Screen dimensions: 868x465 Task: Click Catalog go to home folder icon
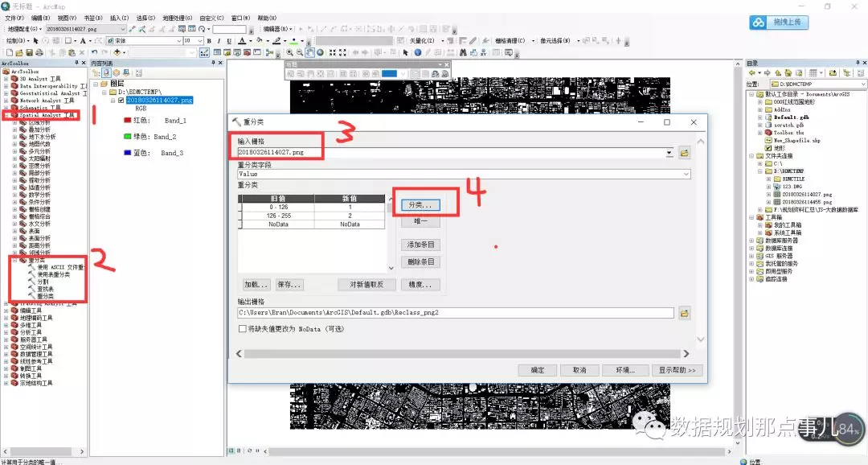click(788, 72)
